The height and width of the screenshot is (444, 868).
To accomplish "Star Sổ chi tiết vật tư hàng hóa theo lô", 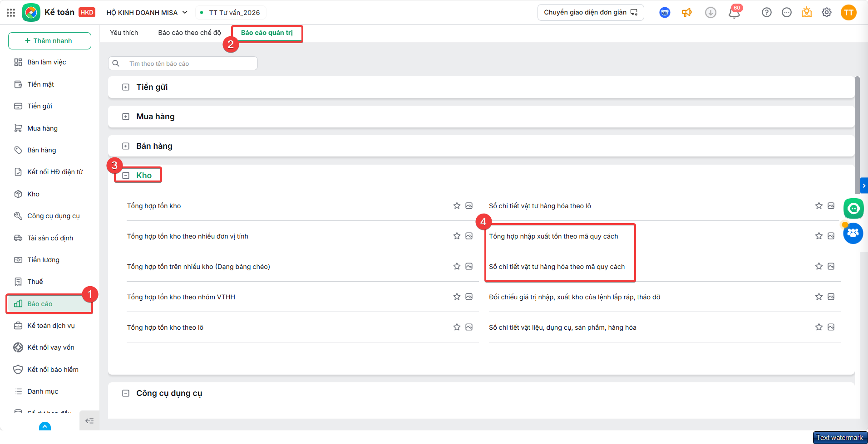I will [819, 206].
